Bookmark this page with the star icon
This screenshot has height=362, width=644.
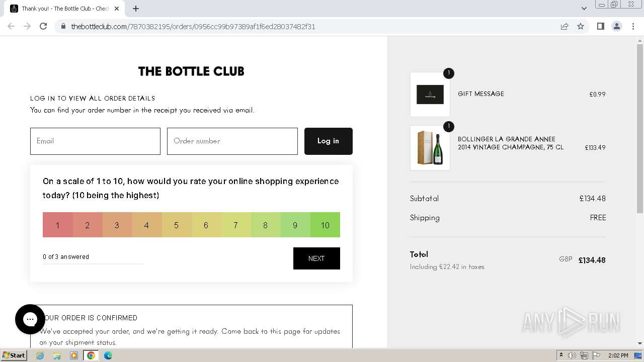coord(581,26)
